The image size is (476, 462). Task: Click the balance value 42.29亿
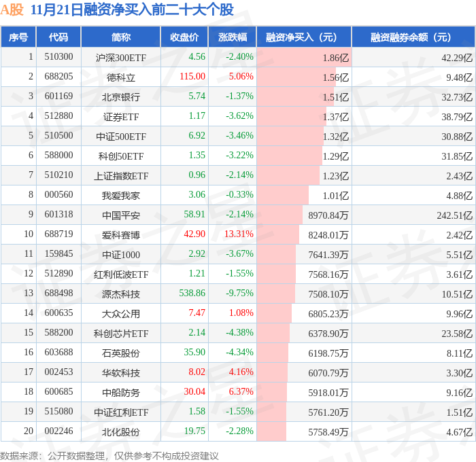point(457,58)
